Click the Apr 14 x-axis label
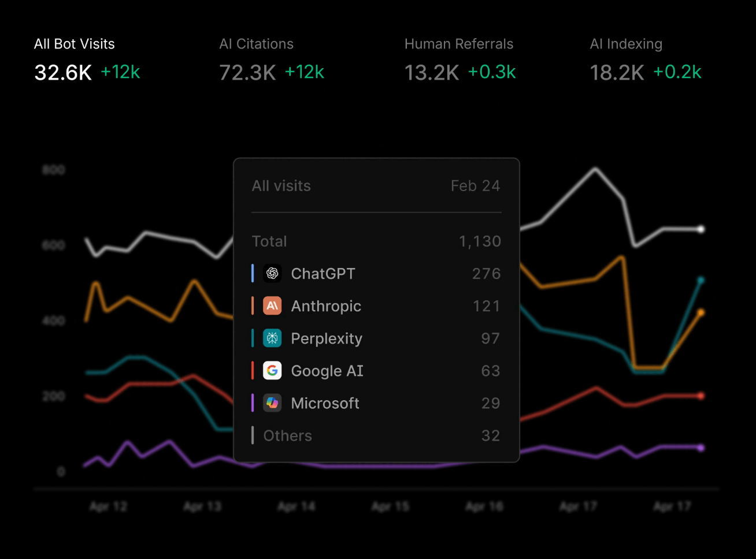 tap(297, 506)
